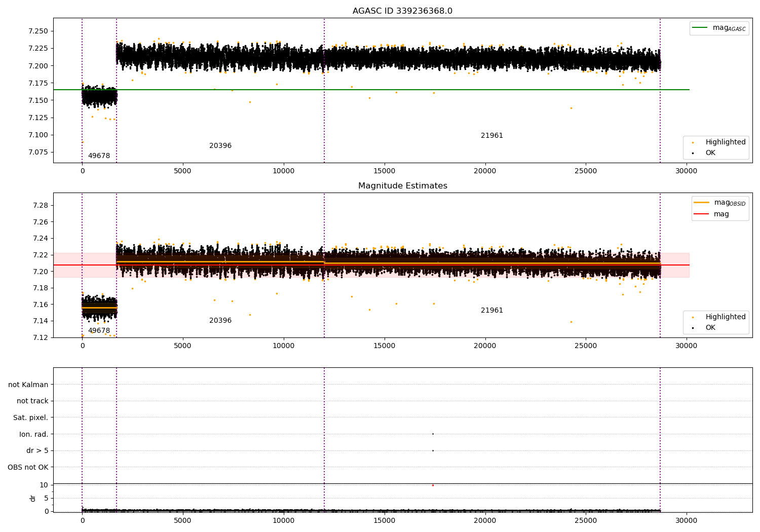Click the highlighted outlier near 24250 in the top plot

tap(571, 108)
